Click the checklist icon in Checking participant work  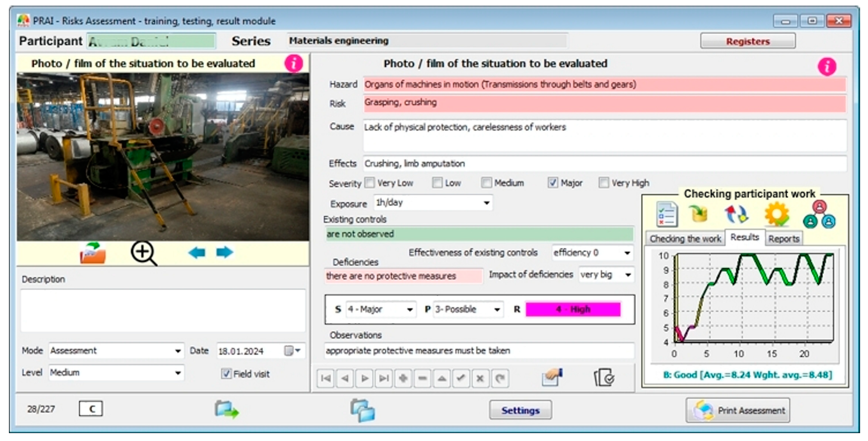coord(667,214)
